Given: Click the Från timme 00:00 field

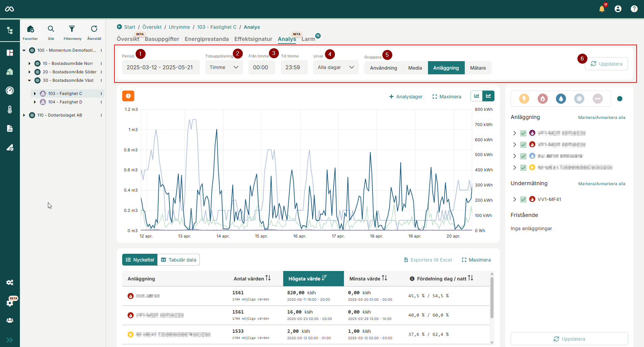Looking at the screenshot, I should pyautogui.click(x=262, y=67).
